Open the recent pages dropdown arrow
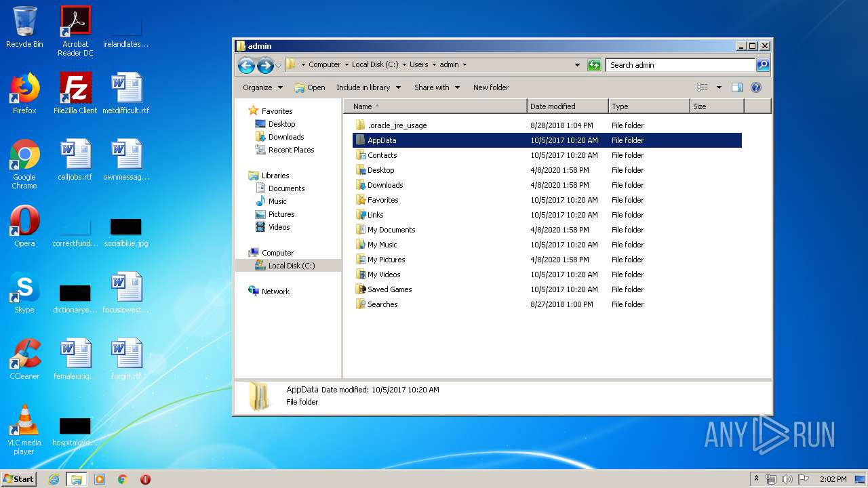Image resolution: width=868 pixels, height=488 pixels. (278, 66)
